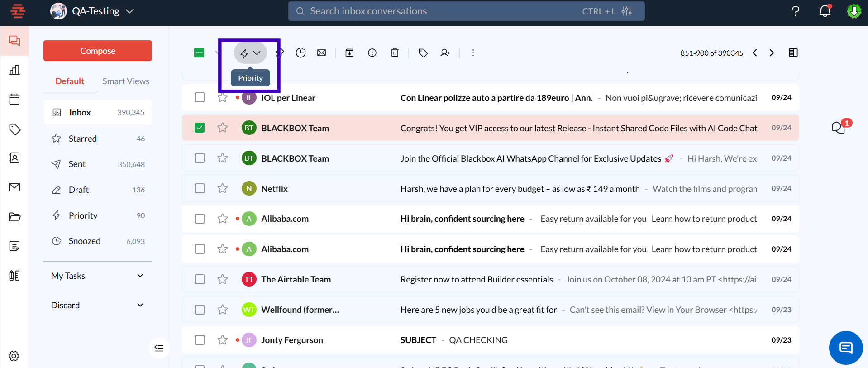Open the Snoozed folder
The height and width of the screenshot is (368, 868).
(85, 241)
